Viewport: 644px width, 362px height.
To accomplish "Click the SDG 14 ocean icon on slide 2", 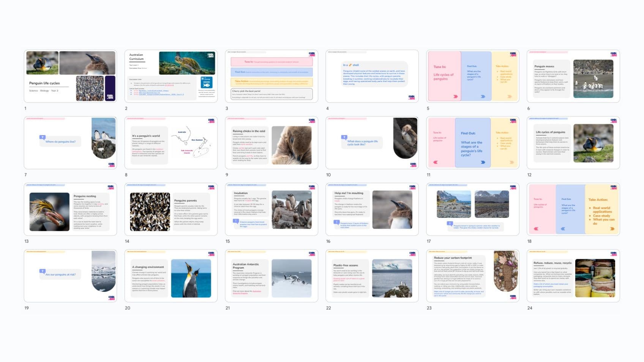I will click(207, 82).
